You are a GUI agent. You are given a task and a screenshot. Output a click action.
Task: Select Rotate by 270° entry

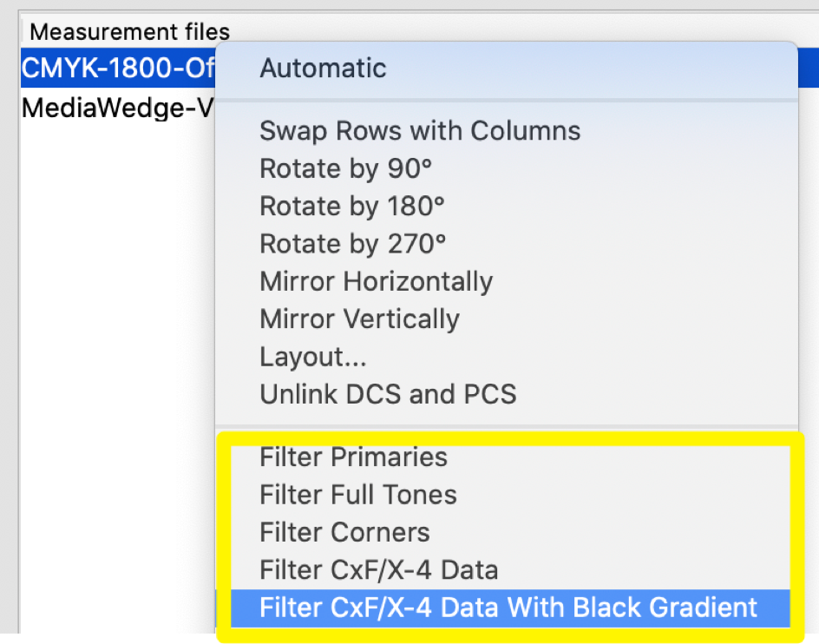click(506, 244)
